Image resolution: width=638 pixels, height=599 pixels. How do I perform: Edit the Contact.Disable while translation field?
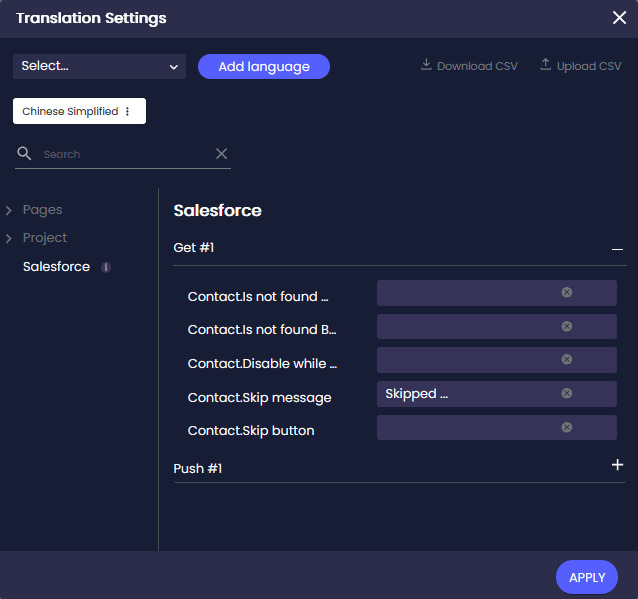pos(496,360)
